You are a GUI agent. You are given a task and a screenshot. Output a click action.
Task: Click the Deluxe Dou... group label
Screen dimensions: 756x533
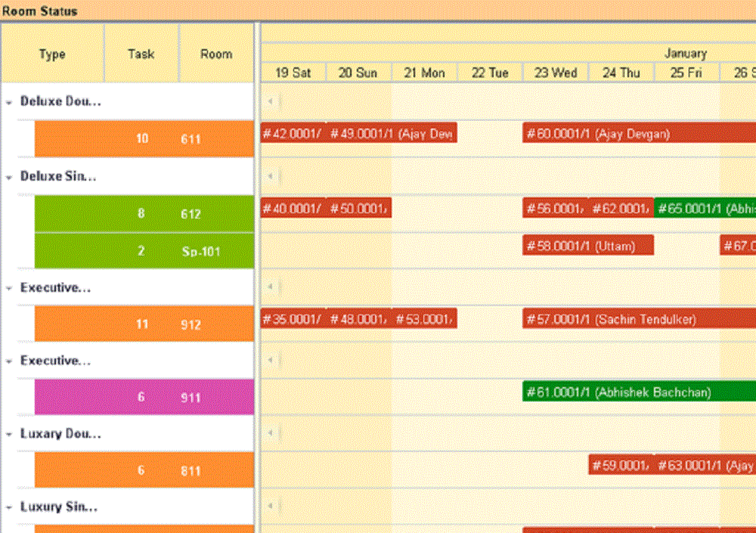[x=60, y=101]
